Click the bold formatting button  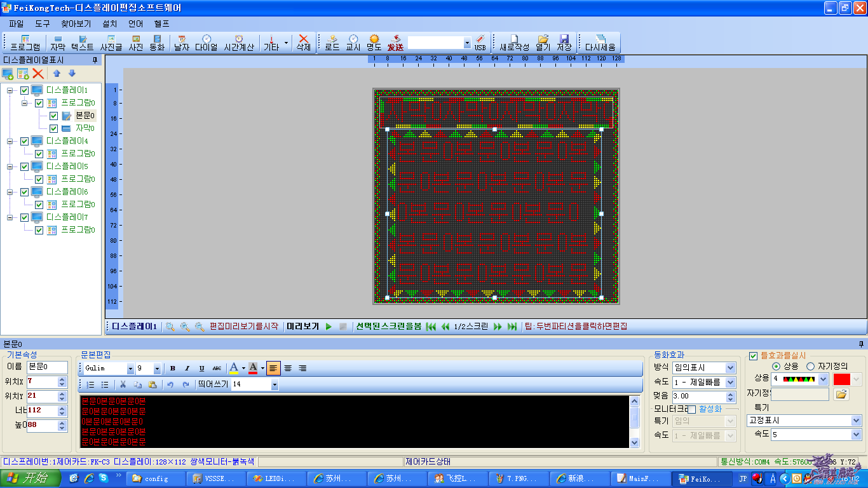point(173,369)
